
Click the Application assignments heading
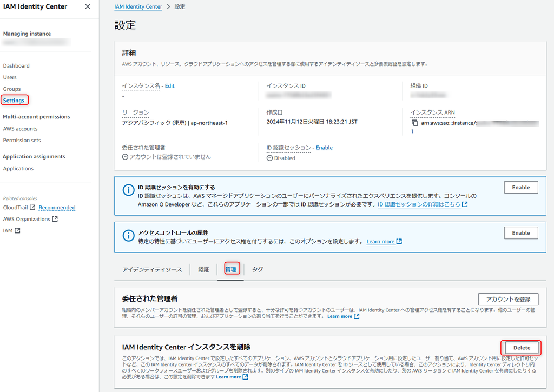pos(34,156)
